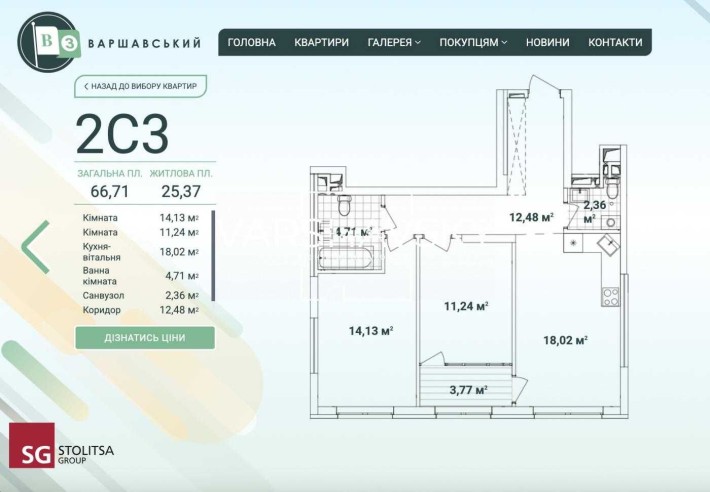Click the bathtub symbol in bathroom plan
Screen dimensions: 710x492
346,258
